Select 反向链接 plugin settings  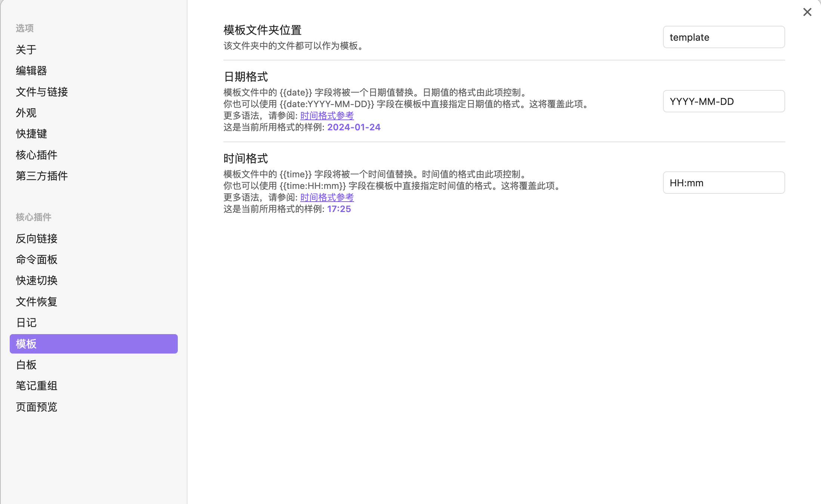click(37, 239)
